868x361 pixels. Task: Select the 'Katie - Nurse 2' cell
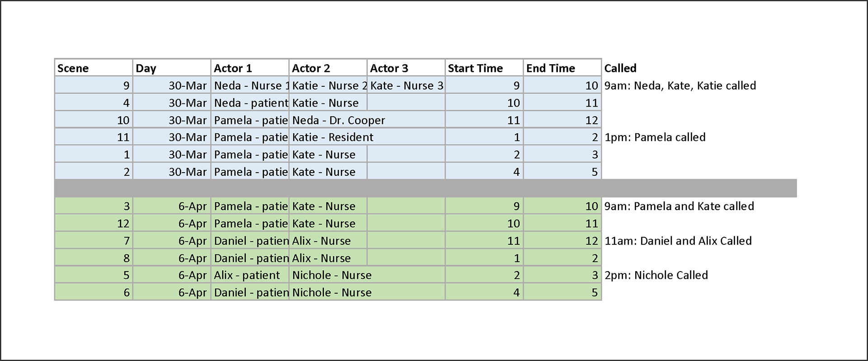(x=328, y=85)
